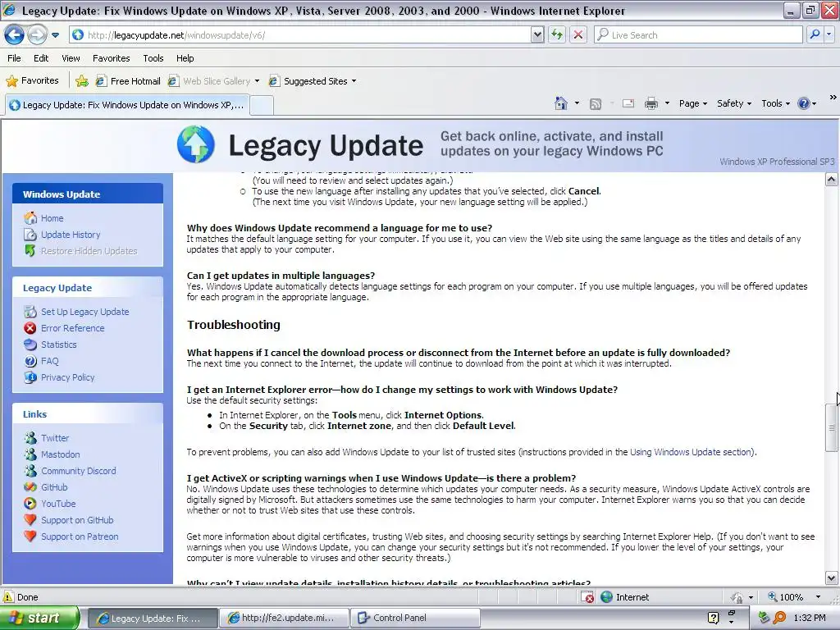Open the Tools menu in menu bar
The image size is (840, 630).
click(153, 58)
